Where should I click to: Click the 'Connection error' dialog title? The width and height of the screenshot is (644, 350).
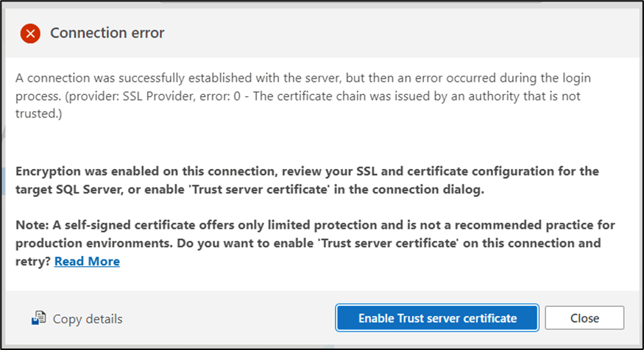click(107, 33)
